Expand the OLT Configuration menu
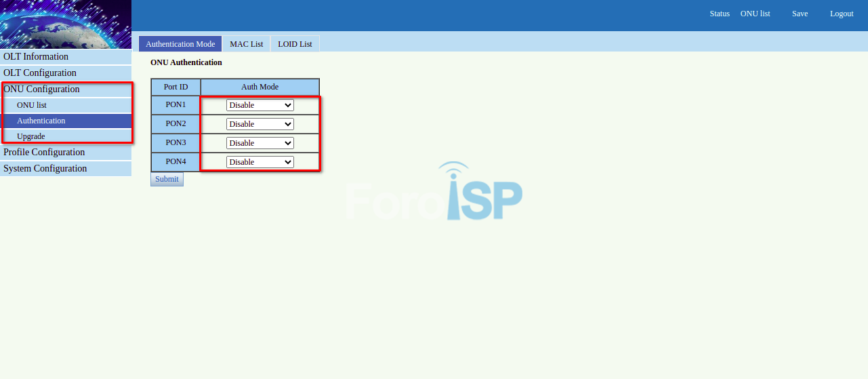 pos(40,73)
